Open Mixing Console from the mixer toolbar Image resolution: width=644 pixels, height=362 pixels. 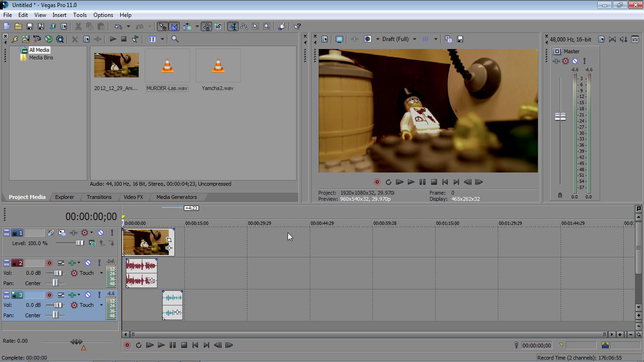635,39
